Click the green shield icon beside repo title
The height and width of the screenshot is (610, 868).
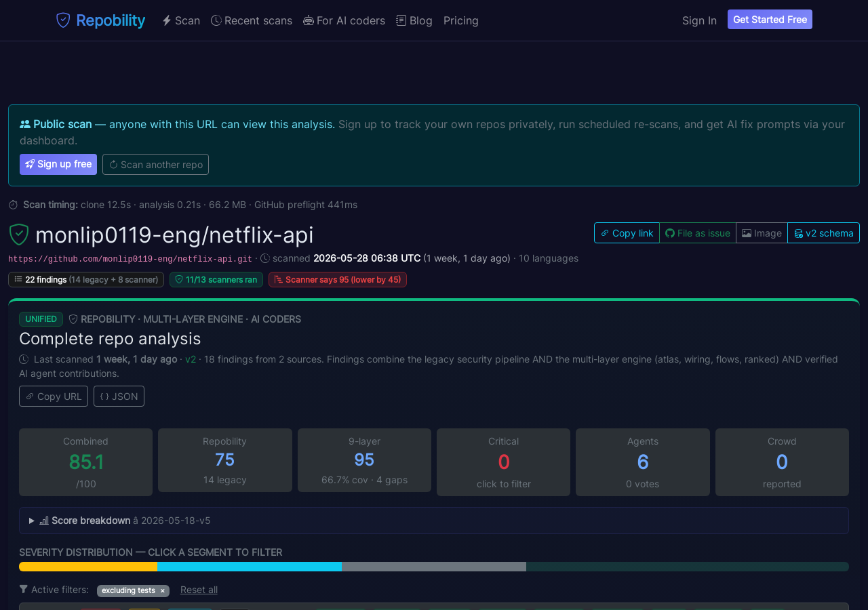click(19, 235)
